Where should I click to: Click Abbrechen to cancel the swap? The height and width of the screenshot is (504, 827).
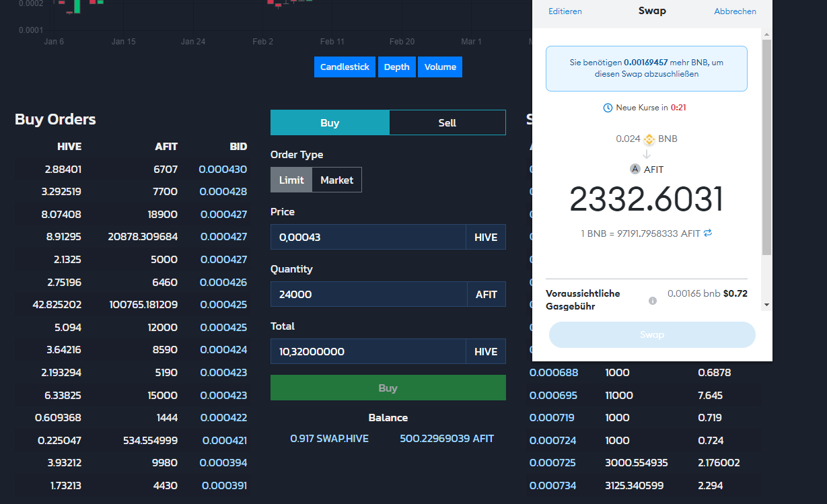tap(735, 11)
